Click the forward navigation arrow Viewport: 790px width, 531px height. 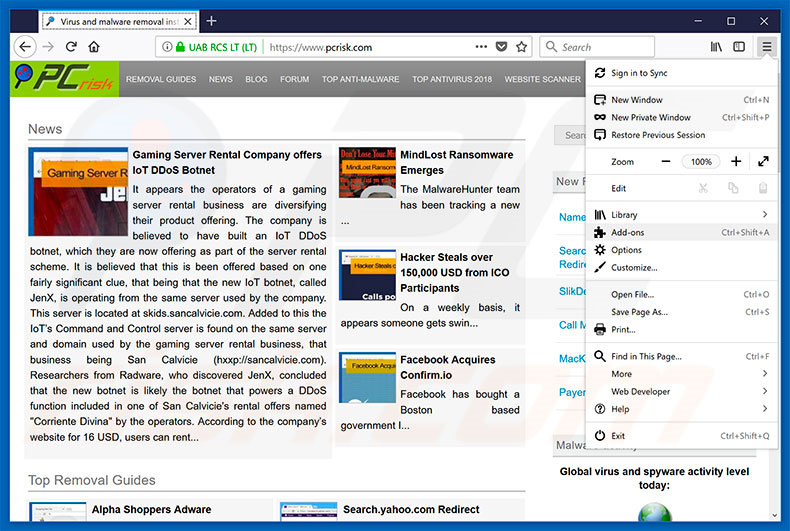pyautogui.click(x=48, y=47)
